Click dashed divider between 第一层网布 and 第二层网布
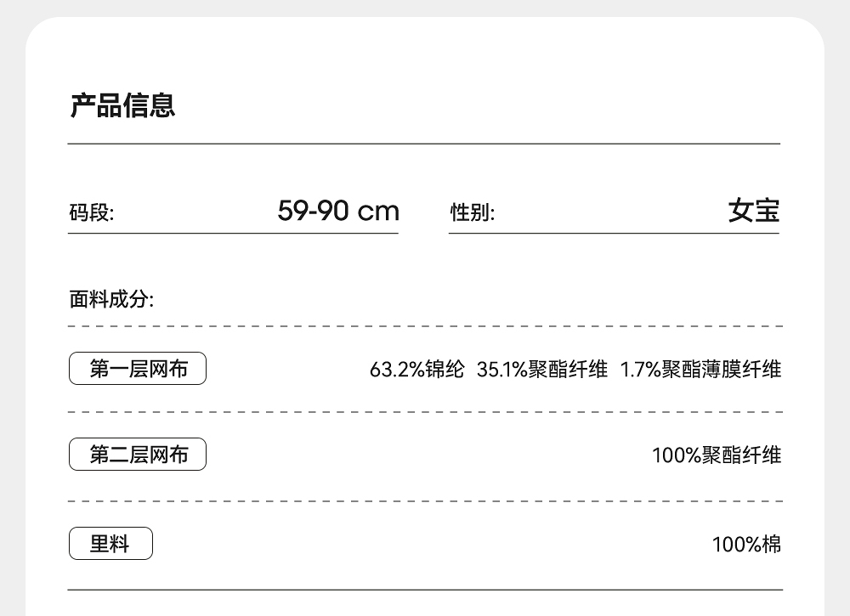The height and width of the screenshot is (616, 850). (424, 412)
